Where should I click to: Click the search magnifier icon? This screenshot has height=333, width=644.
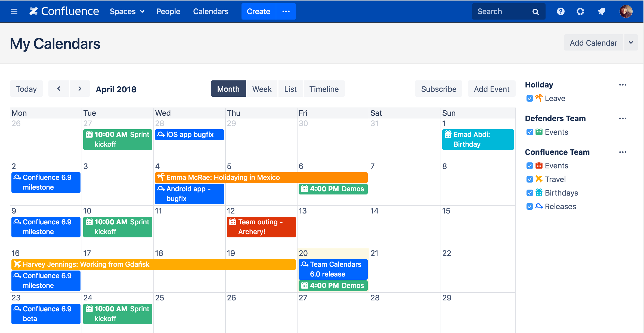[535, 12]
